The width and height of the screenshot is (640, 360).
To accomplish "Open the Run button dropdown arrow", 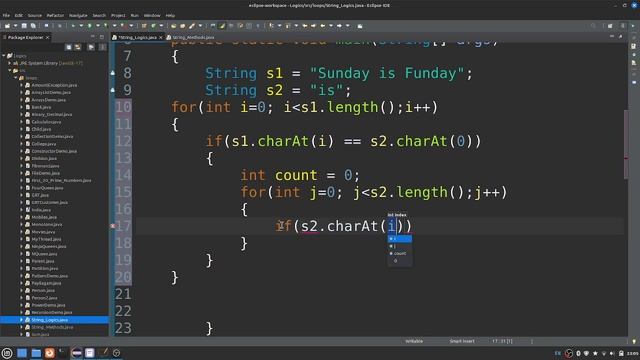I will click(98, 26).
